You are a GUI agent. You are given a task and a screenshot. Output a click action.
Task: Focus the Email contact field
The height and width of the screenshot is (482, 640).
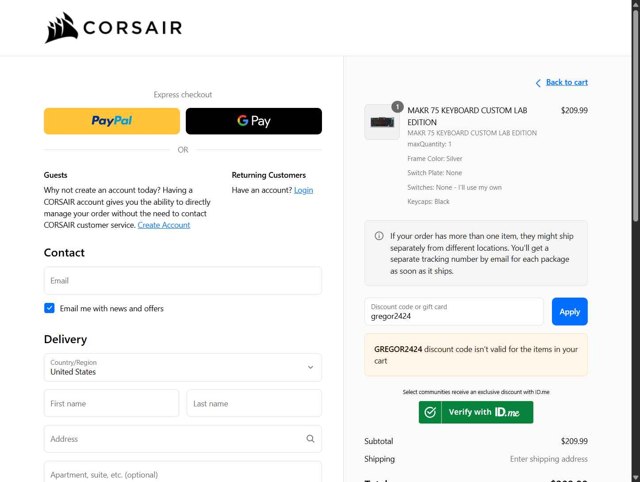tap(183, 281)
